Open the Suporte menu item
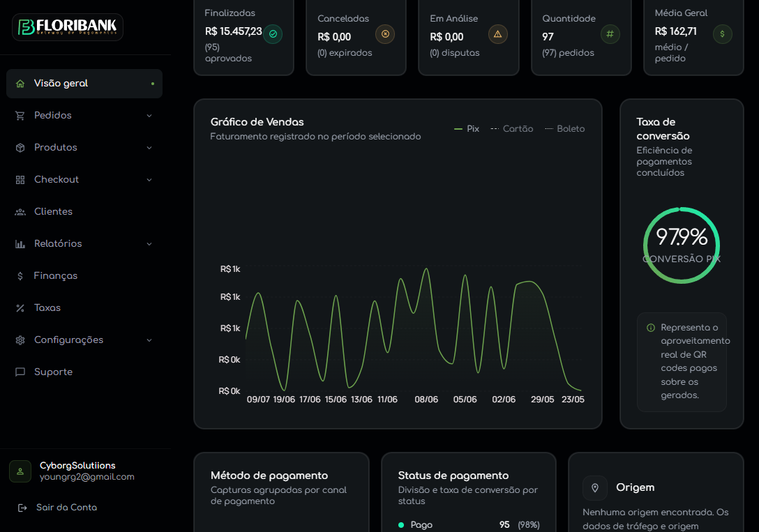The height and width of the screenshot is (532, 759). coord(84,372)
